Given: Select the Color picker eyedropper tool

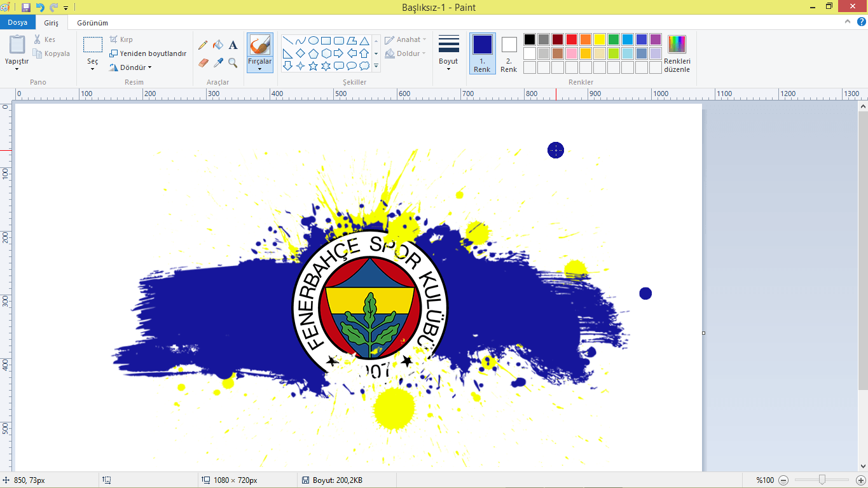Looking at the screenshot, I should click(218, 62).
